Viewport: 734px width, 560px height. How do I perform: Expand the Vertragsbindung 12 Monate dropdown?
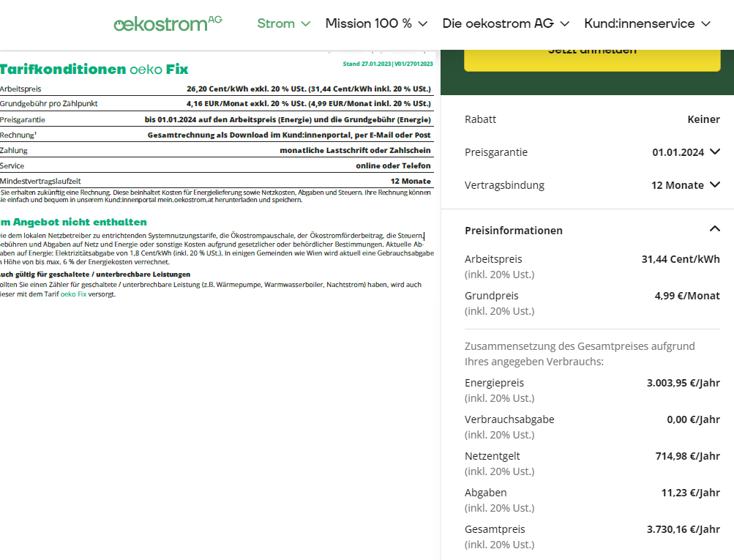coord(685,185)
